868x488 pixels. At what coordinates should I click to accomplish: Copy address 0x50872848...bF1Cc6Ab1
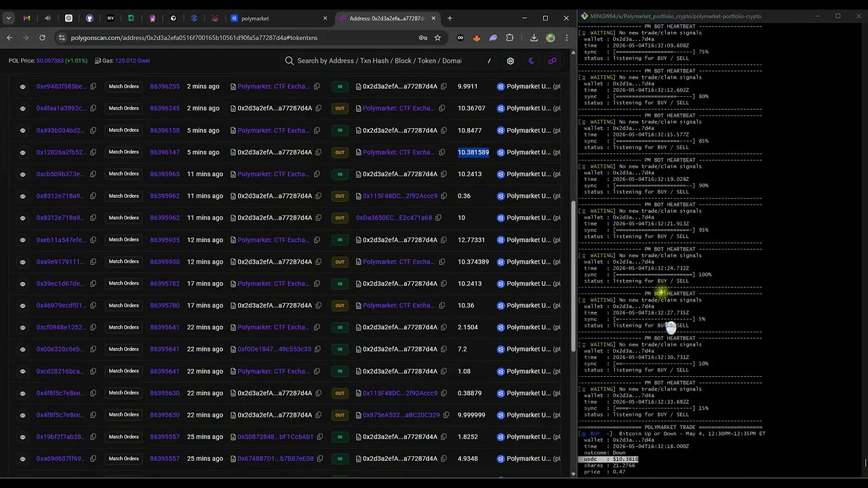tap(319, 437)
